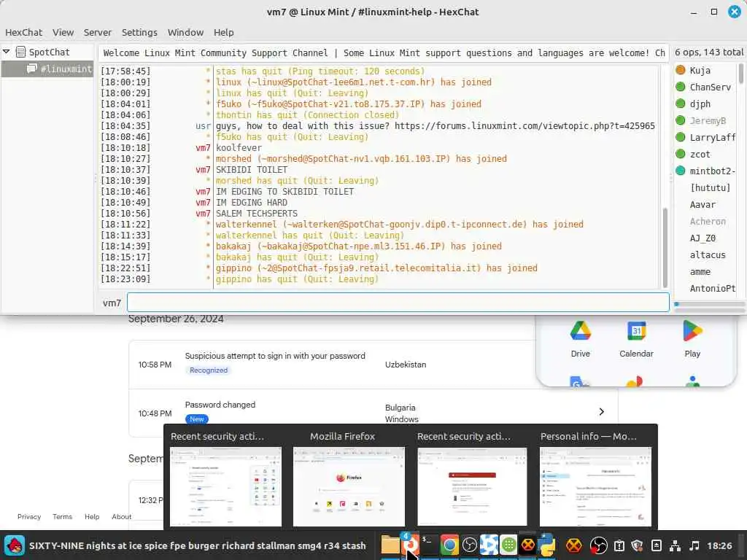Open Google Play app icon
The height and width of the screenshot is (560, 747).
(x=692, y=331)
